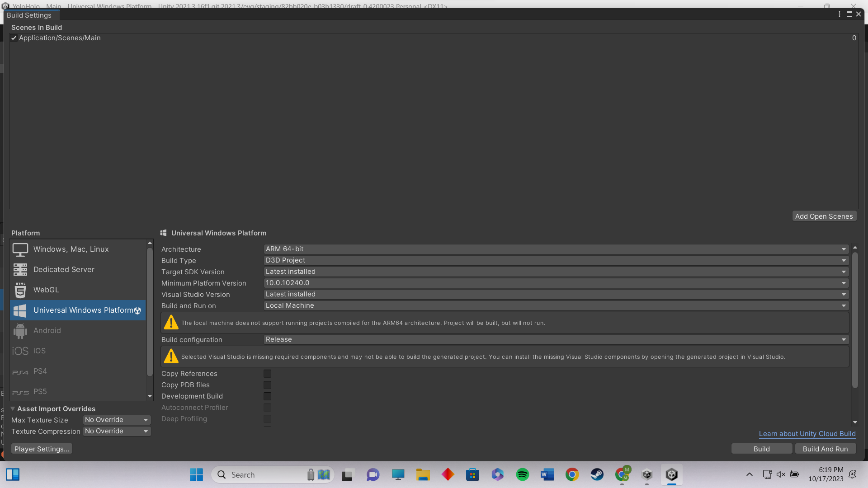Click the Unity logo next to Universal Windows Platform
This screenshot has height=488, width=868.
tap(138, 310)
